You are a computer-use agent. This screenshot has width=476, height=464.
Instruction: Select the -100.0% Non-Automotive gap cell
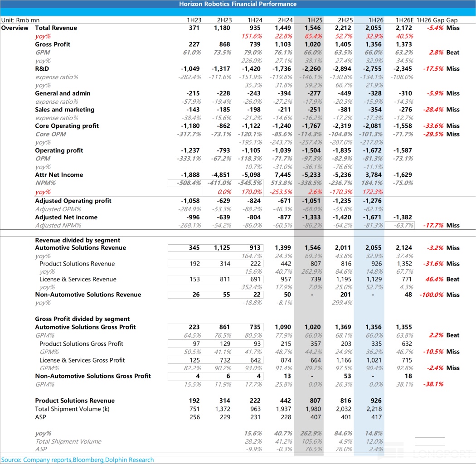432,295
